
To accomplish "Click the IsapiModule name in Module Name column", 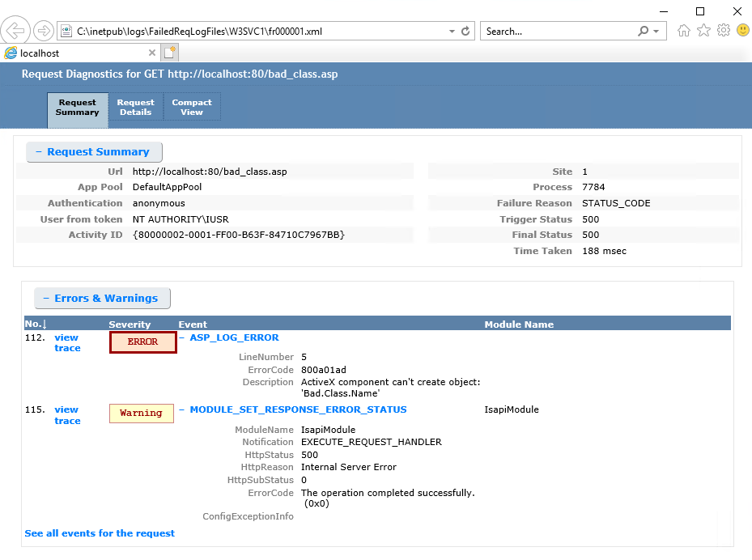I will [512, 409].
